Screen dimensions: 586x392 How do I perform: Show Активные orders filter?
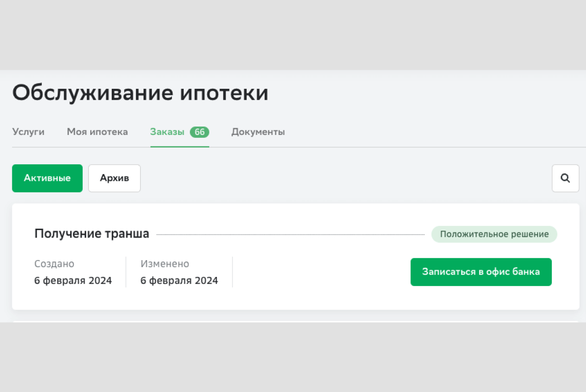[47, 178]
